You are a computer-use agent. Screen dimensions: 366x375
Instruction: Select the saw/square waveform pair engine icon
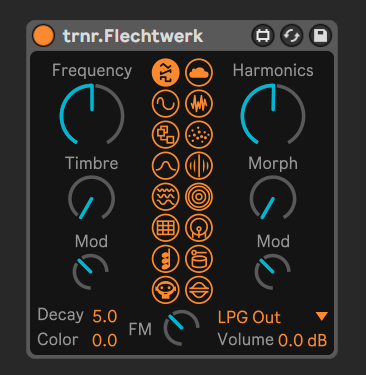[166, 72]
